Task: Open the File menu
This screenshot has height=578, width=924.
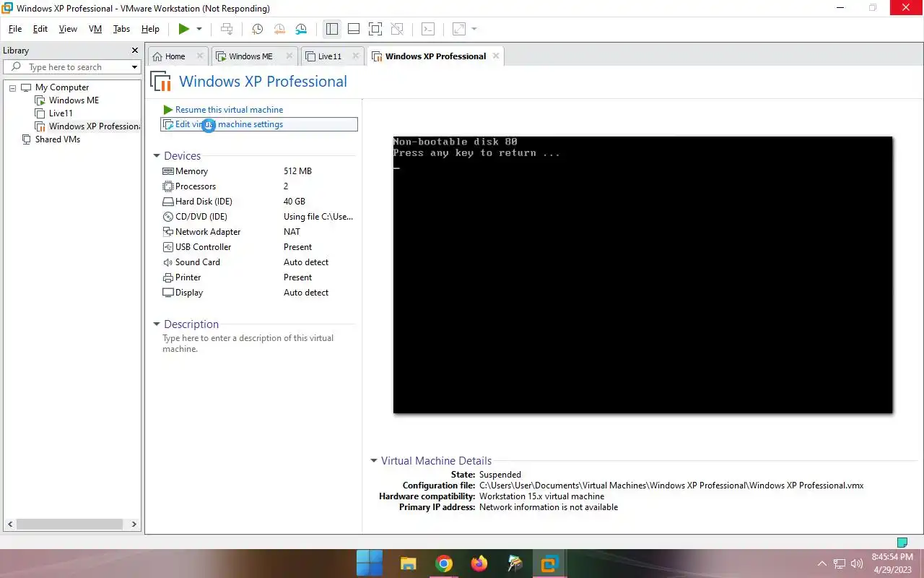Action: coord(15,29)
